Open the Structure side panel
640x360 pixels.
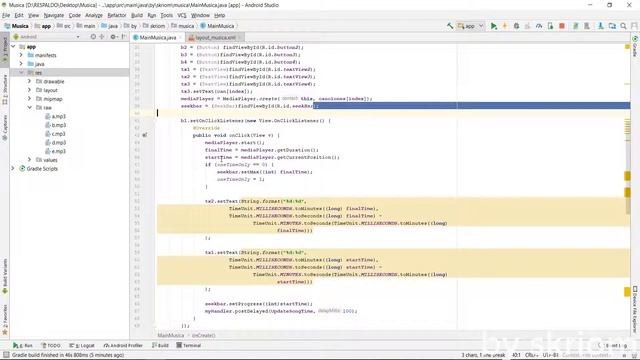(x=5, y=89)
